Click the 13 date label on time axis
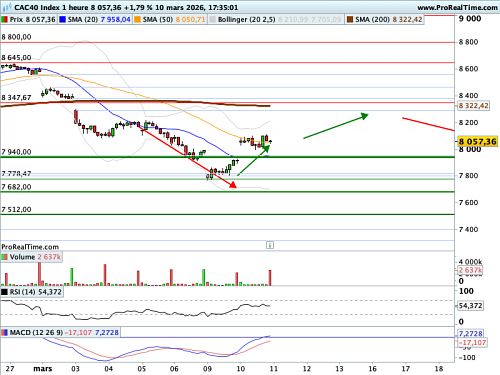Viewport: 500px width, 375px height. [339, 369]
